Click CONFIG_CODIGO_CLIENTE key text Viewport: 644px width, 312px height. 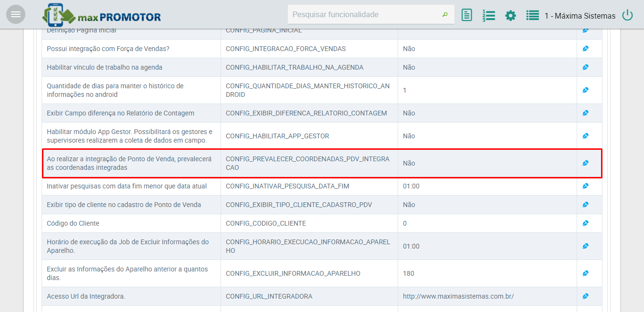click(x=266, y=223)
